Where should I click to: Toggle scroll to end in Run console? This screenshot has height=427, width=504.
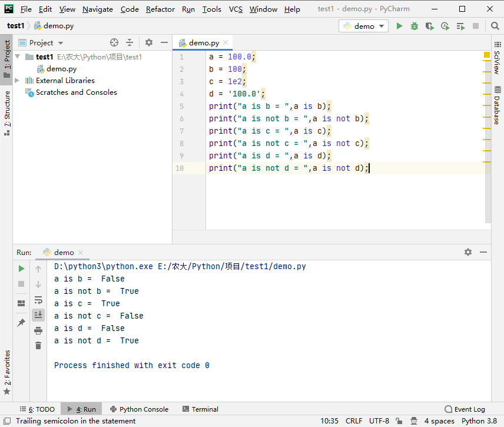tap(38, 315)
